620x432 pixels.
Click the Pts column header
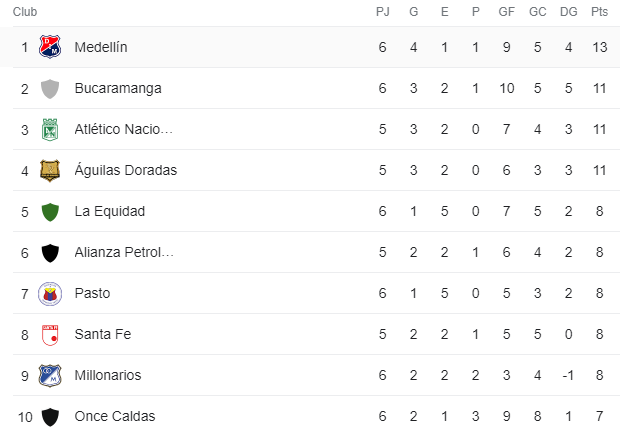click(599, 12)
